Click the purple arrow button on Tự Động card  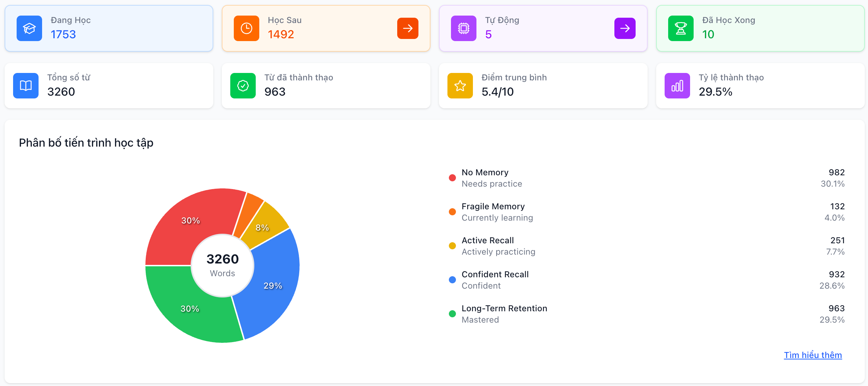pos(625,28)
